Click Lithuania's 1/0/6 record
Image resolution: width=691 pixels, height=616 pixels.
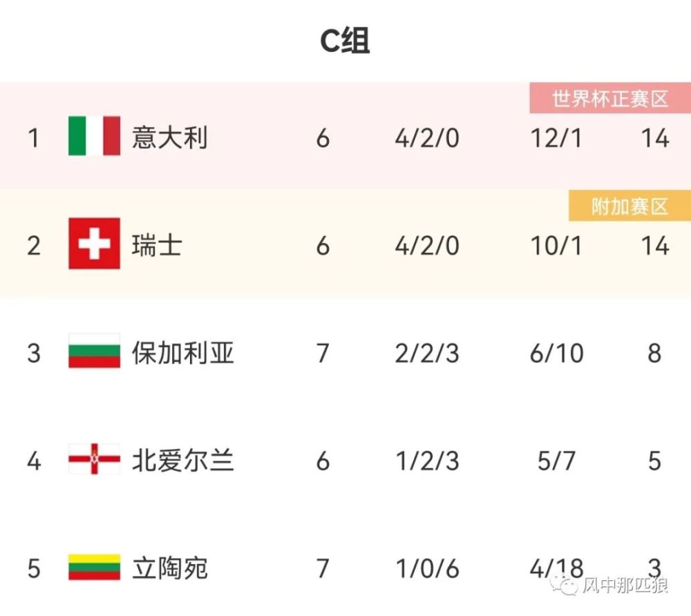pos(427,569)
